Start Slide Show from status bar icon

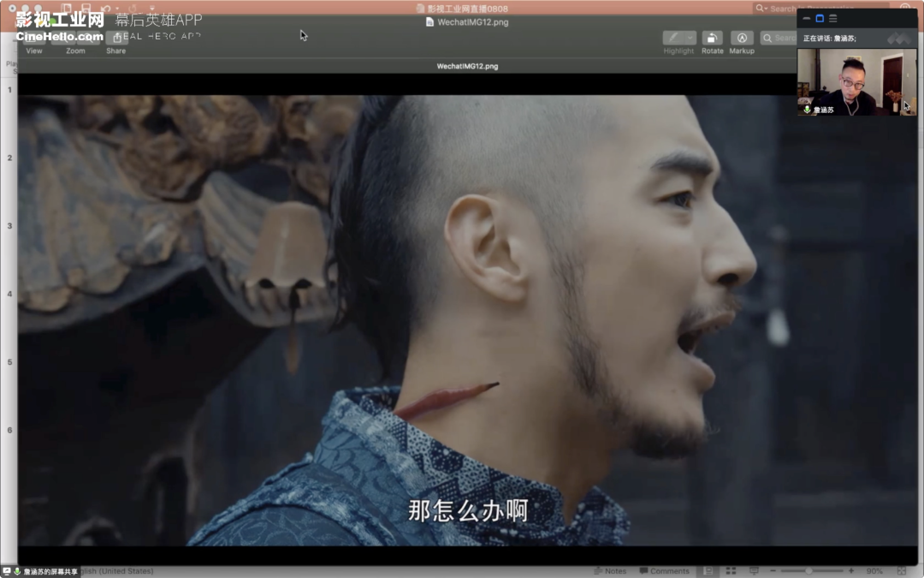754,571
